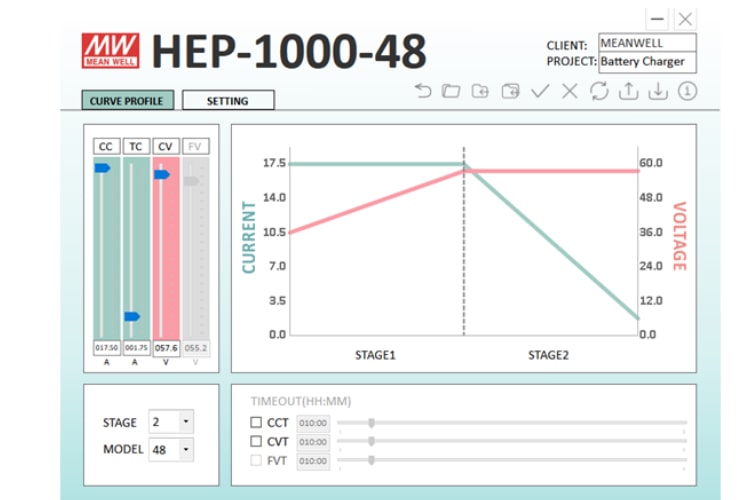Click the CC header button
Screen dimensions: 750x500
point(106,146)
